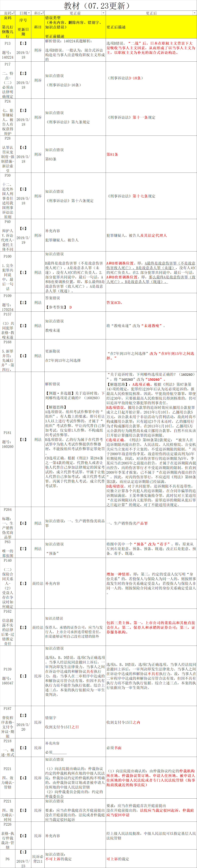This screenshot has height=868, width=197.
Task: Select cell P13 题号:140224
Action: click(x=8, y=50)
